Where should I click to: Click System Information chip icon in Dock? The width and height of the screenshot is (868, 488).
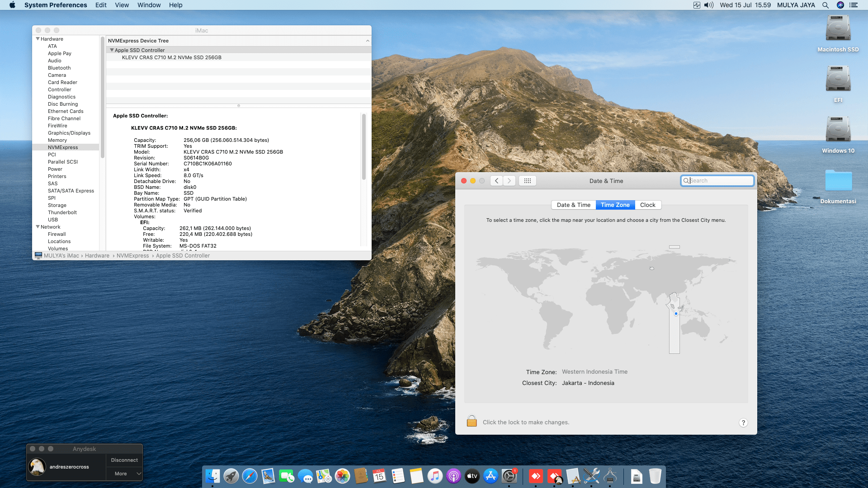point(610,476)
